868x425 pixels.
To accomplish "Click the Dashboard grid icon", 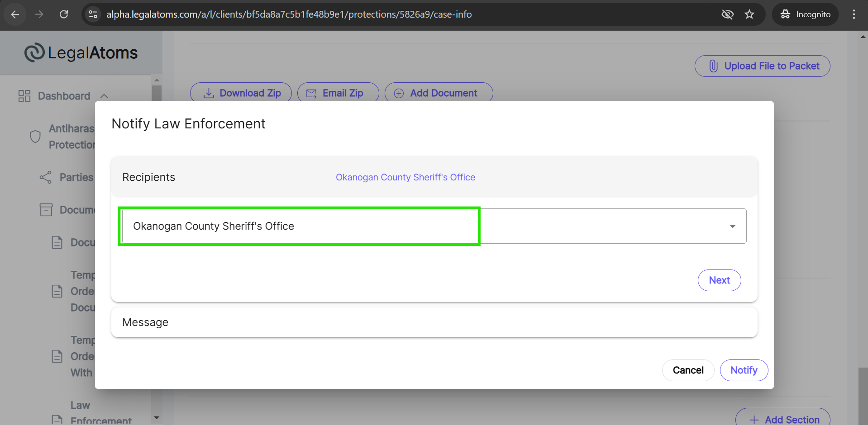I will click(24, 96).
